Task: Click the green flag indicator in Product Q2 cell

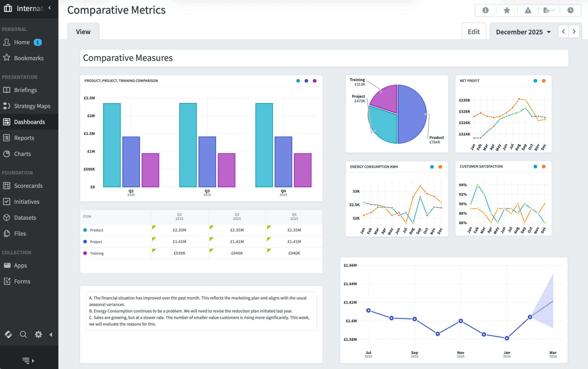Action: click(154, 227)
